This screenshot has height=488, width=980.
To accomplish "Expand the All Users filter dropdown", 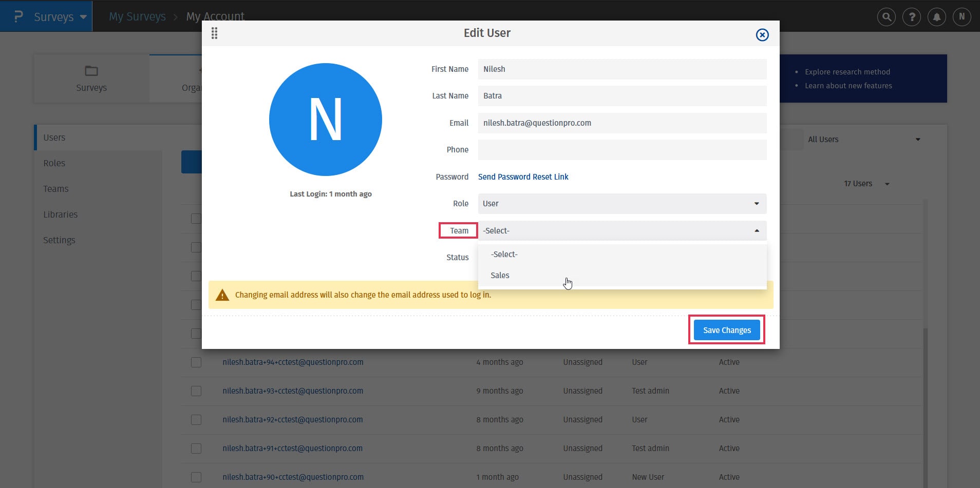I will pyautogui.click(x=864, y=140).
